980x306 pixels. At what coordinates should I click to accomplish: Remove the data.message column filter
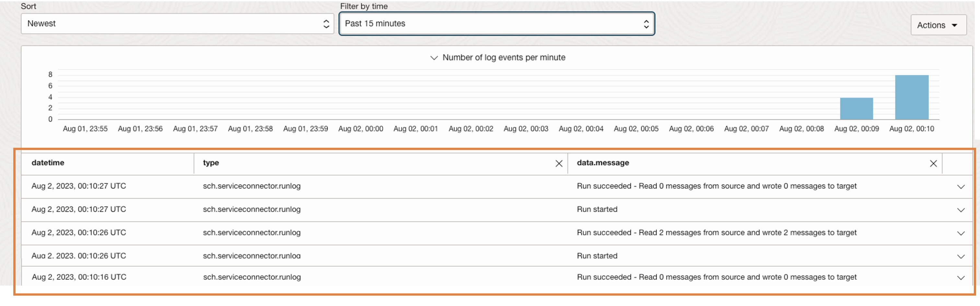[933, 164]
